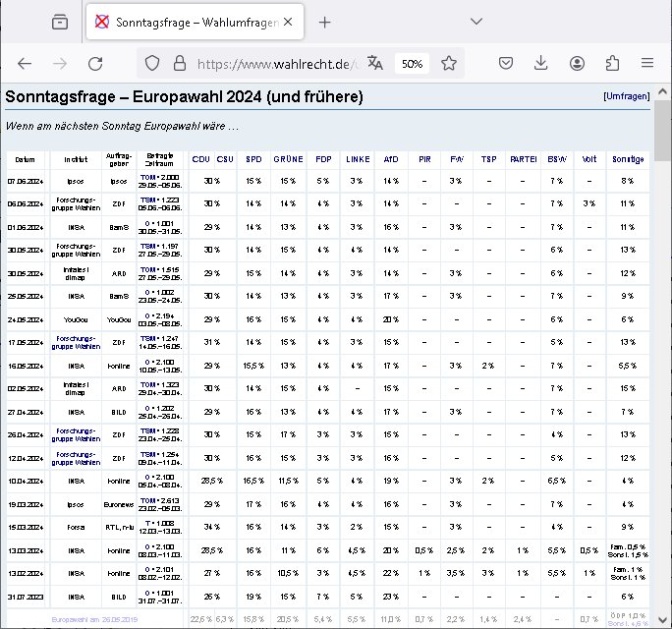672x629 pixels.
Task: Open AfD column header link
Action: [391, 159]
